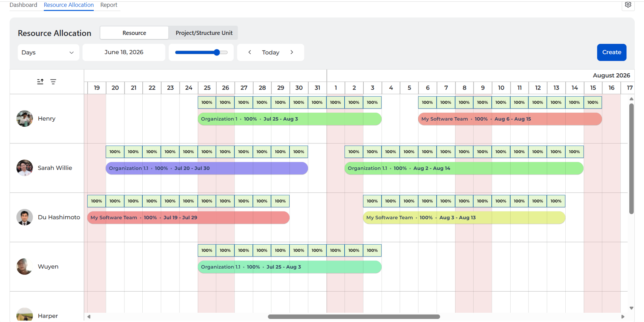The height and width of the screenshot is (322, 644).
Task: Open the Dashboard tab
Action: [x=23, y=5]
